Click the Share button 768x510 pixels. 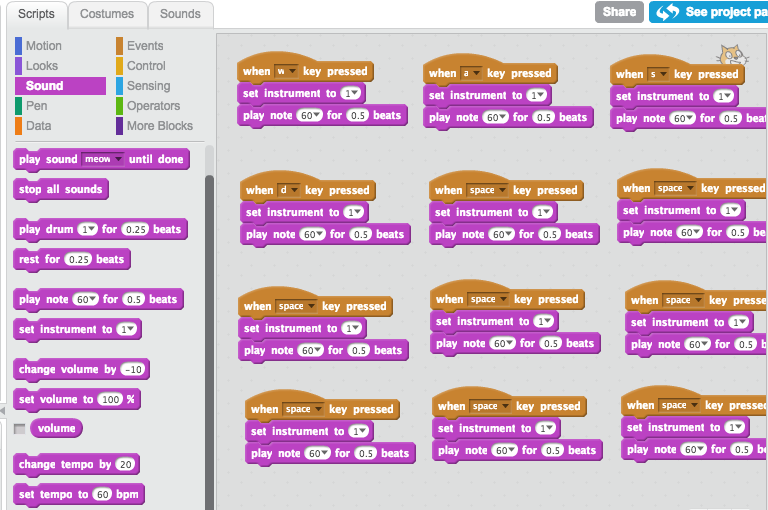tap(619, 12)
